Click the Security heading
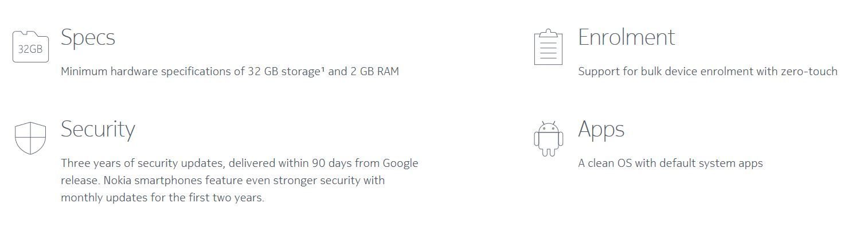Image resolution: width=868 pixels, height=230 pixels. pyautogui.click(x=98, y=129)
